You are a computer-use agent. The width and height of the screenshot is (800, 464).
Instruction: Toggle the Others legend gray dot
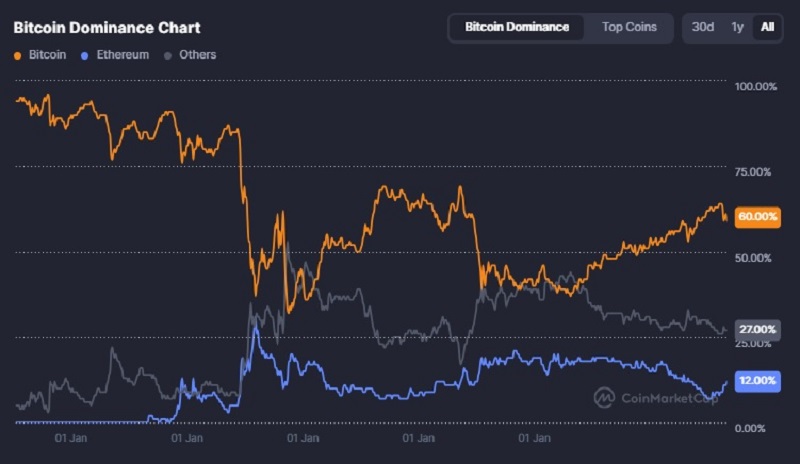point(168,55)
